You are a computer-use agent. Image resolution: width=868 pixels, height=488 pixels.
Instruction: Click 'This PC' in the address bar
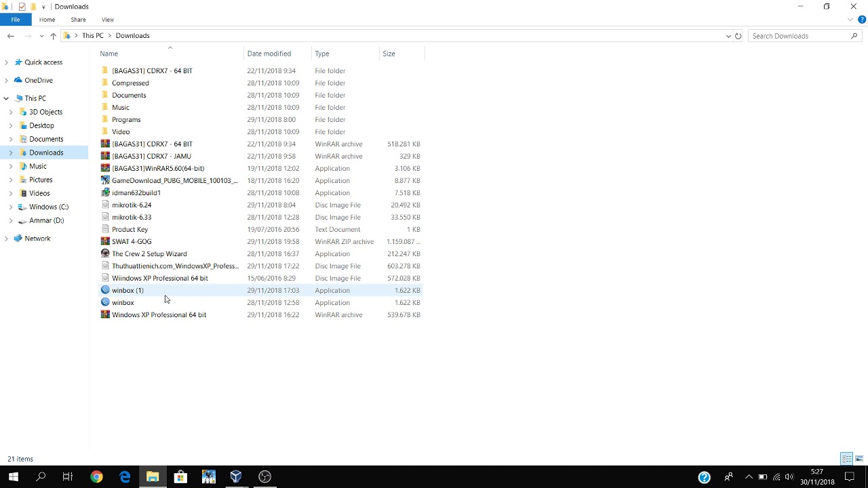[93, 36]
